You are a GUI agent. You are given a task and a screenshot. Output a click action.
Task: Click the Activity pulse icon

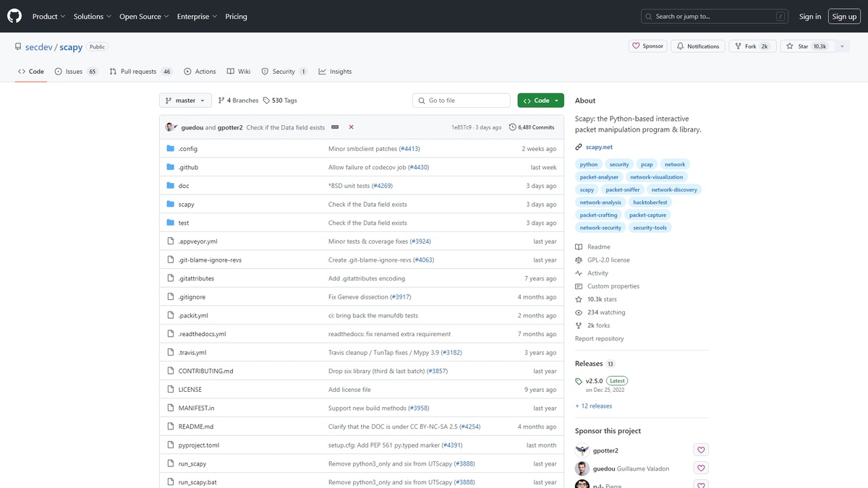(x=579, y=273)
